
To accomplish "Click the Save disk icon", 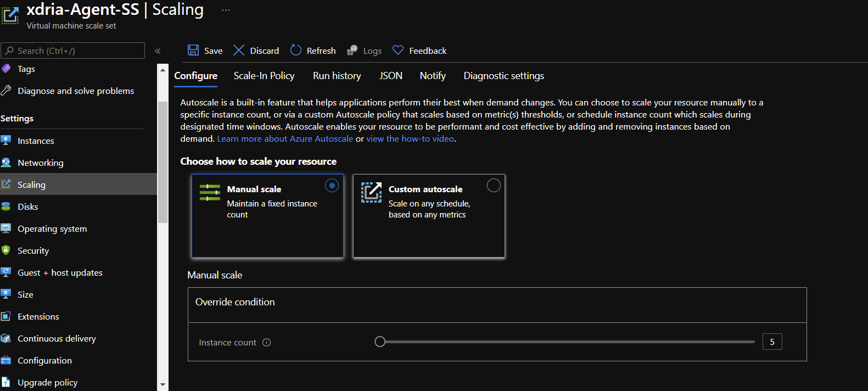I will [x=193, y=50].
